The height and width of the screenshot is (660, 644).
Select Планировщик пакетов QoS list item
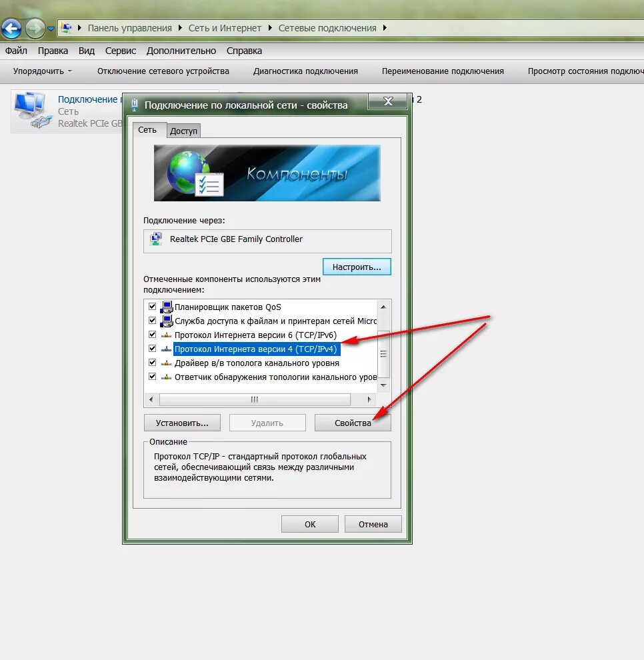(x=228, y=307)
